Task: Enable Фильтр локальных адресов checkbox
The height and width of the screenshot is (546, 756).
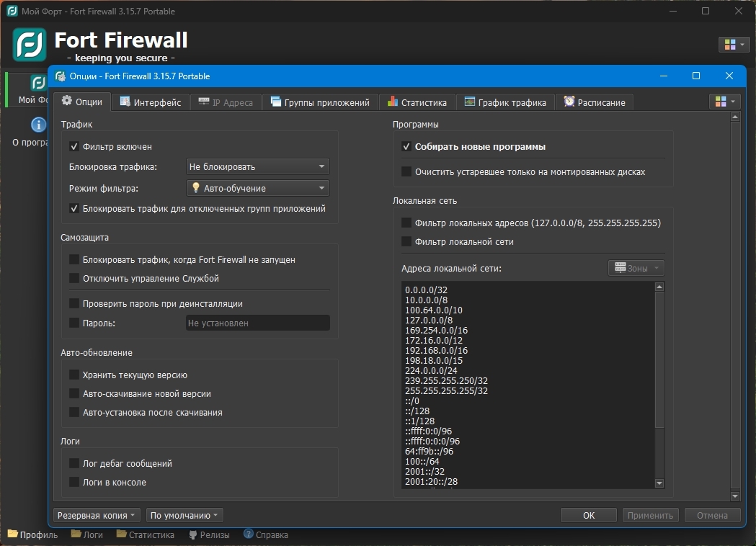Action: tap(406, 223)
